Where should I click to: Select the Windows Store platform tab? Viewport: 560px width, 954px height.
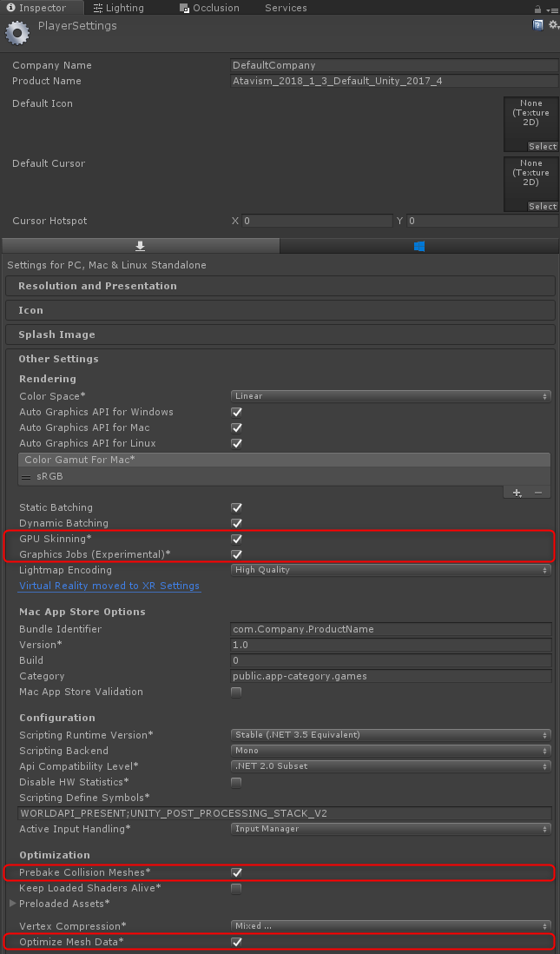pyautogui.click(x=419, y=247)
